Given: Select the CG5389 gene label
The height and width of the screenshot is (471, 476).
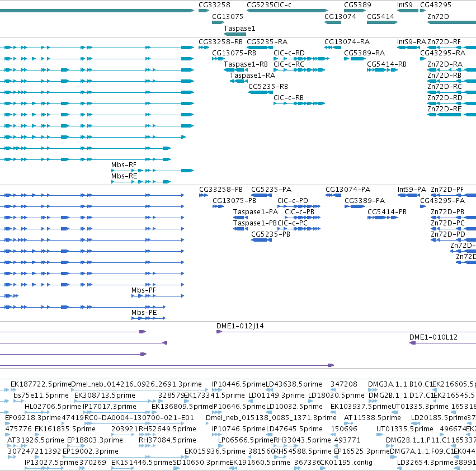Looking at the screenshot, I should 357,5.
